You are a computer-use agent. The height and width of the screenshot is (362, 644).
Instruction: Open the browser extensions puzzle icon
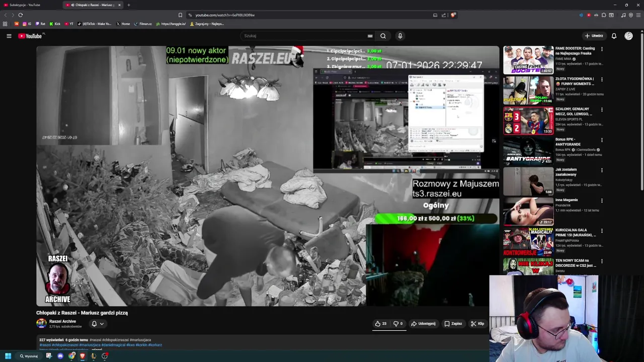pyautogui.click(x=604, y=15)
